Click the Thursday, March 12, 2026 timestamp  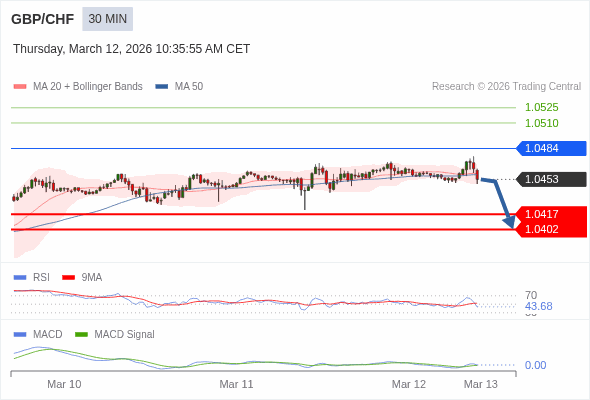tap(131, 49)
